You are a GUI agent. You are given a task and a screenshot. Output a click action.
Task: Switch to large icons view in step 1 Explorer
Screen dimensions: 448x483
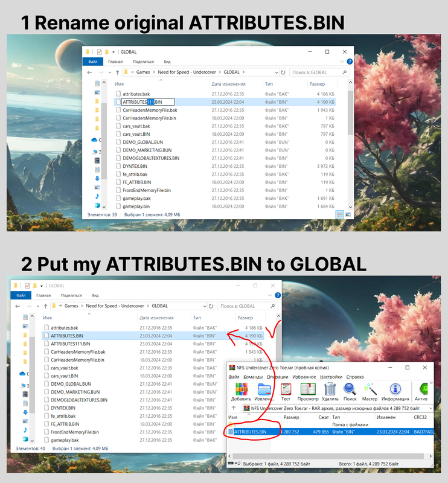(x=348, y=215)
